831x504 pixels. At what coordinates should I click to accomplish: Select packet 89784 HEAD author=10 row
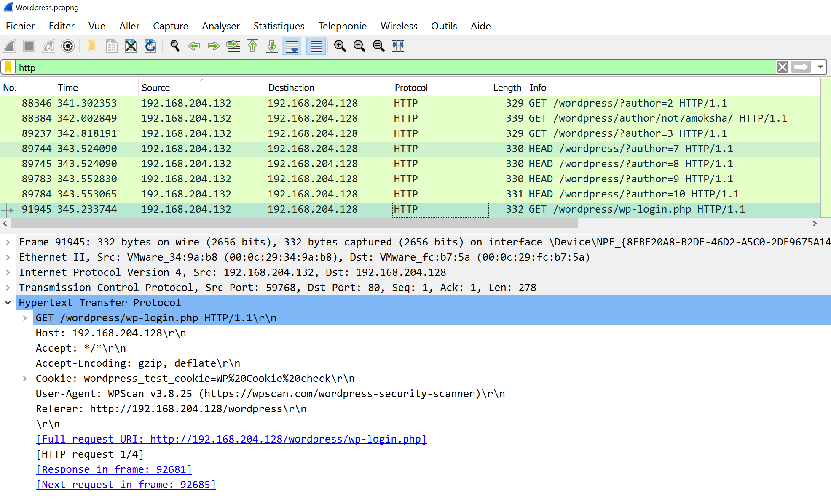[410, 194]
